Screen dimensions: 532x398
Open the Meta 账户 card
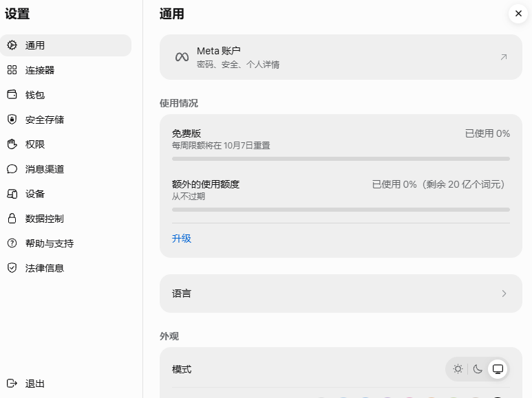pyautogui.click(x=341, y=57)
